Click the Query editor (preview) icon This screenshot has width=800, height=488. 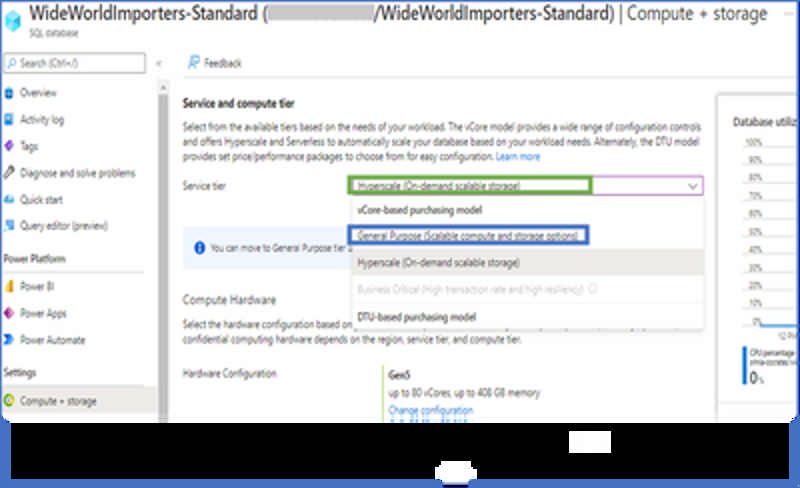[9, 226]
